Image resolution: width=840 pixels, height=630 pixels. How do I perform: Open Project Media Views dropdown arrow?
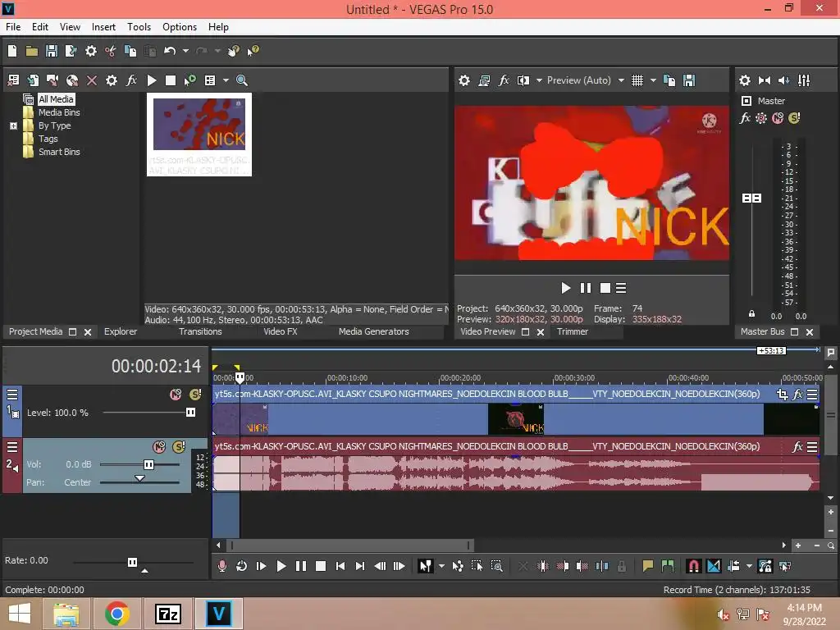point(226,80)
